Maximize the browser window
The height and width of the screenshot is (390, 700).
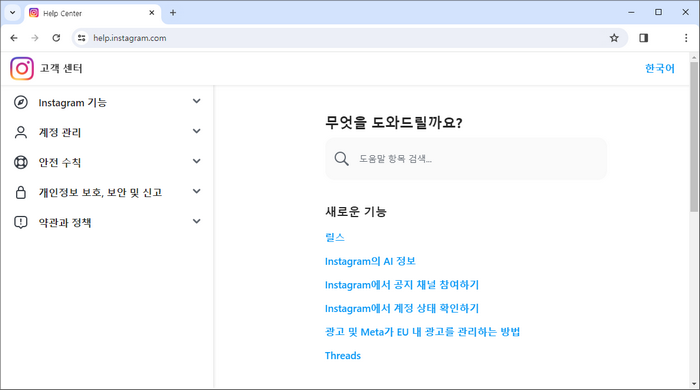pyautogui.click(x=658, y=12)
